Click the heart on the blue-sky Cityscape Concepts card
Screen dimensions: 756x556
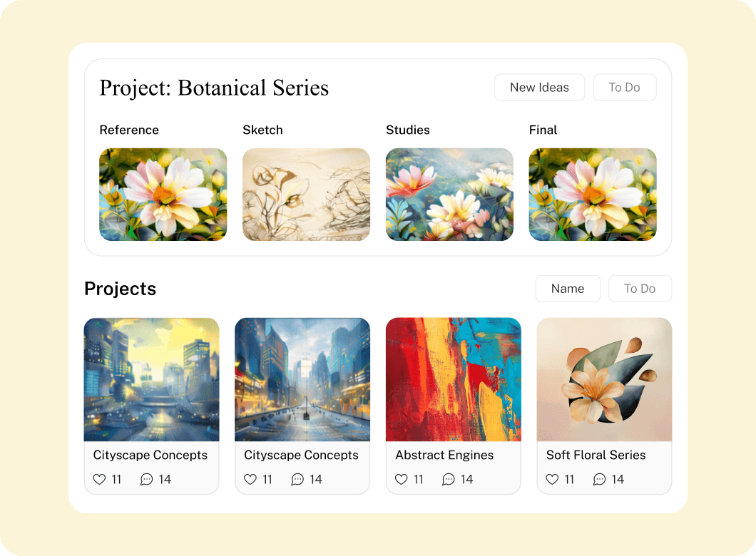point(250,480)
